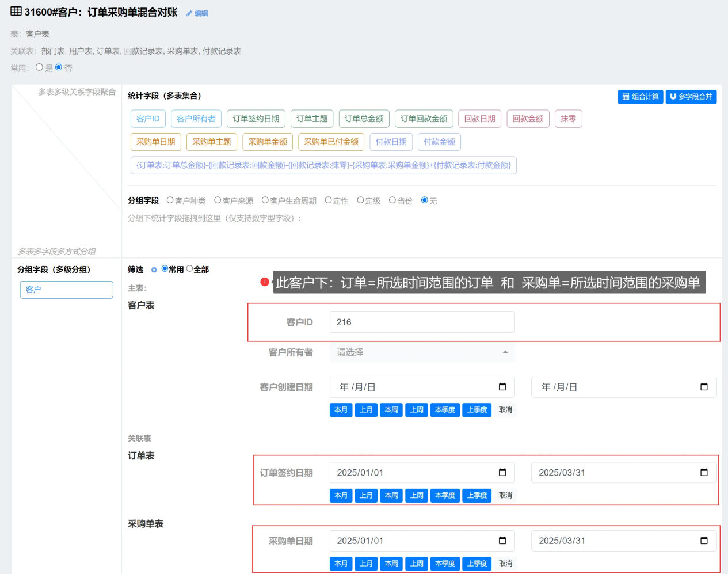The image size is (728, 574).
Task: Open calendar picker for 客户创建日期 end date
Action: tap(704, 387)
